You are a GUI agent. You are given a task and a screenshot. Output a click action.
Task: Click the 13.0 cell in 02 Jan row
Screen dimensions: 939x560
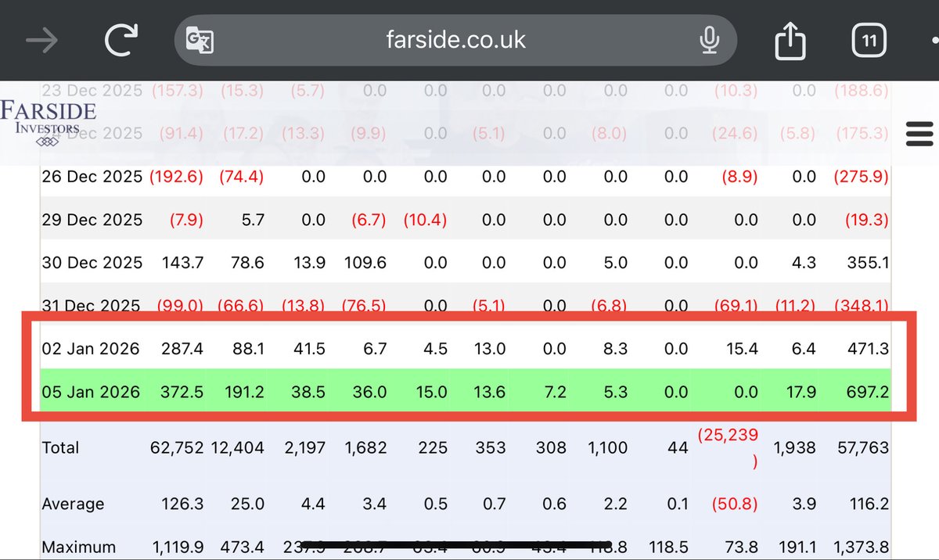coord(490,348)
